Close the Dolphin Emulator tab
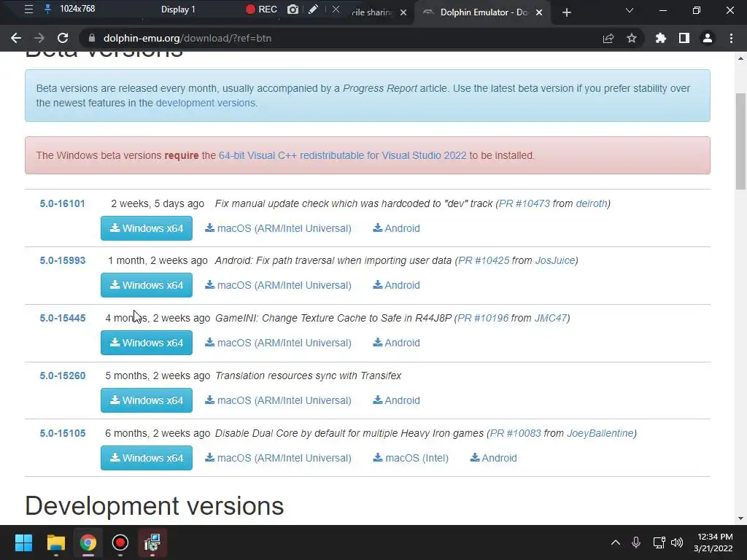 pos(539,12)
